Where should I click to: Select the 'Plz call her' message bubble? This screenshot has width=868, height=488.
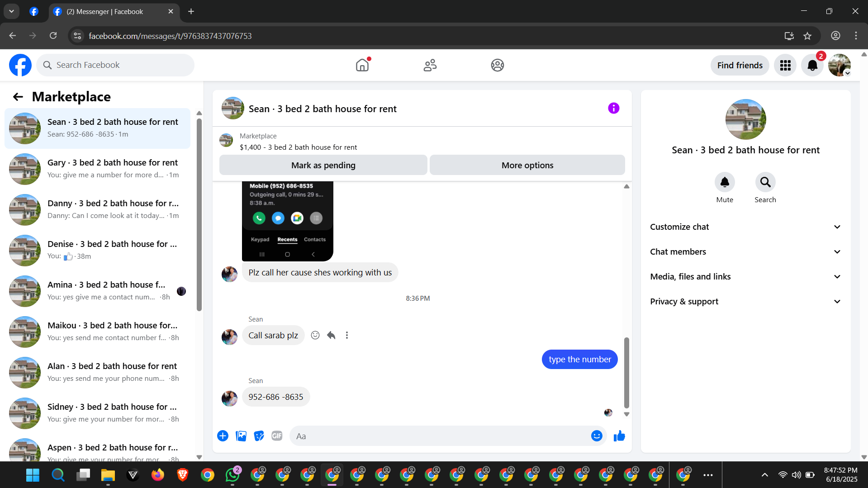(320, 272)
